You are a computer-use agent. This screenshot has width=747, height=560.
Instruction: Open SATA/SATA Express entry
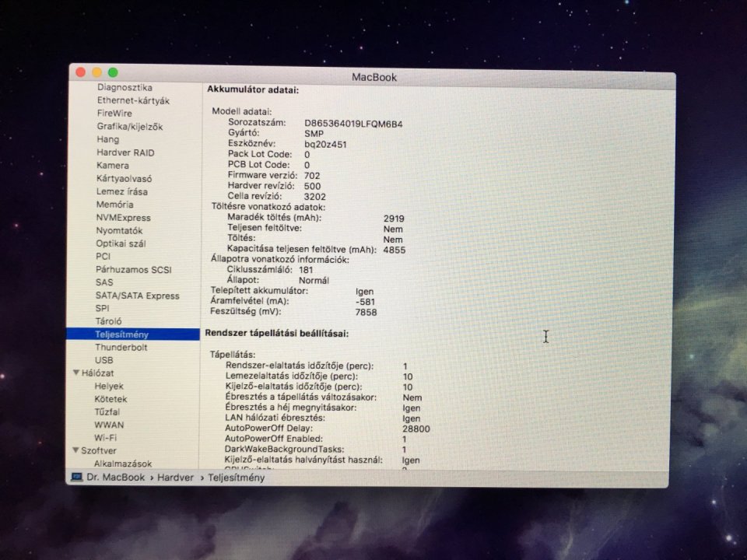coord(137,296)
